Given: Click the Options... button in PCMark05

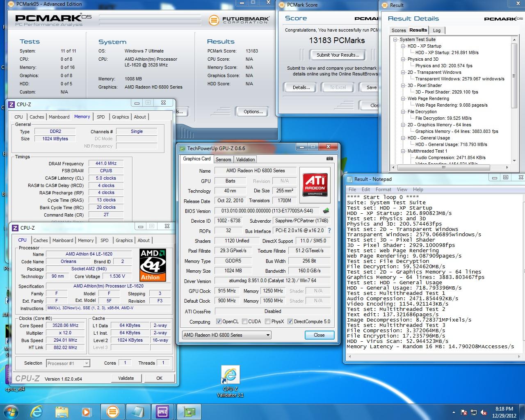Looking at the screenshot, I should (253, 112).
